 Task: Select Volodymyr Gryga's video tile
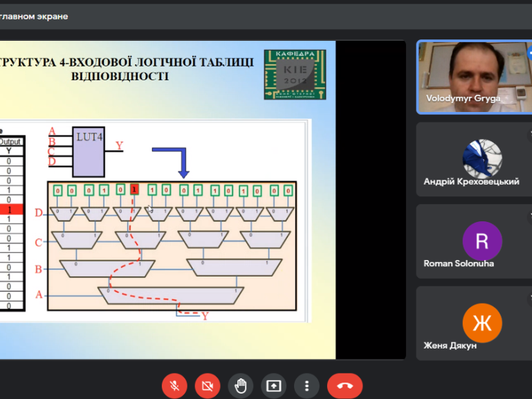point(473,76)
